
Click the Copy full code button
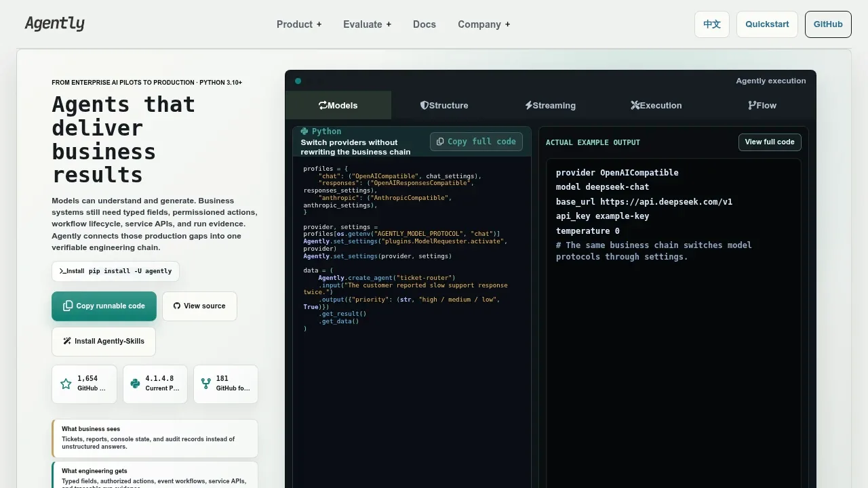click(476, 142)
